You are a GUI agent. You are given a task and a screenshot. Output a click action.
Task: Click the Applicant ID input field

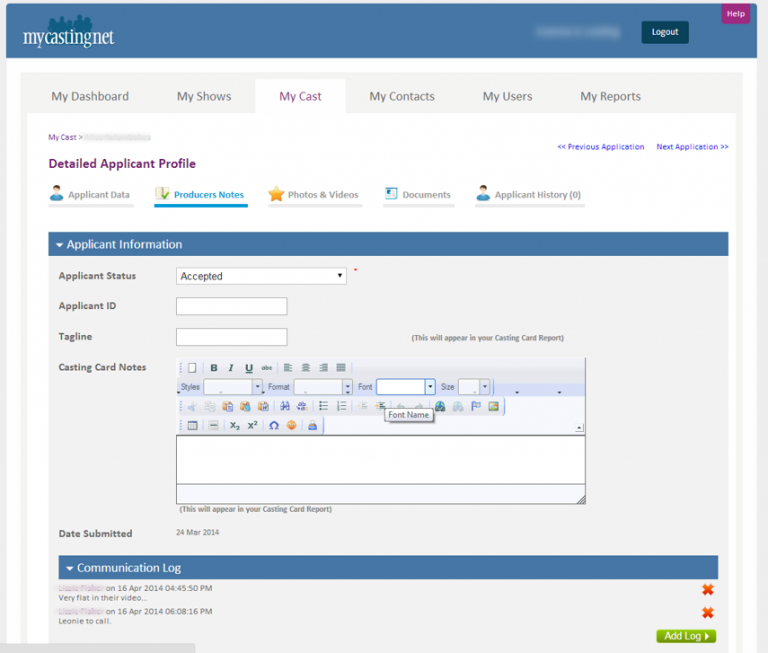[232, 306]
